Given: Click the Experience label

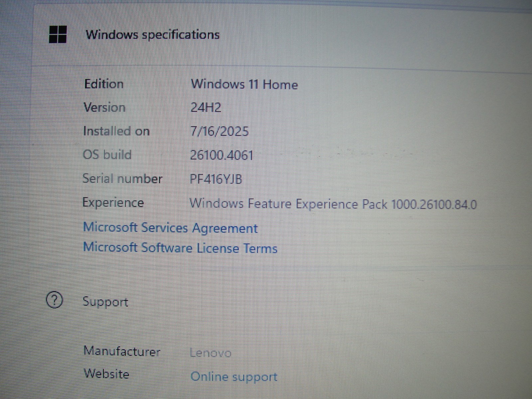Looking at the screenshot, I should coord(113,202).
